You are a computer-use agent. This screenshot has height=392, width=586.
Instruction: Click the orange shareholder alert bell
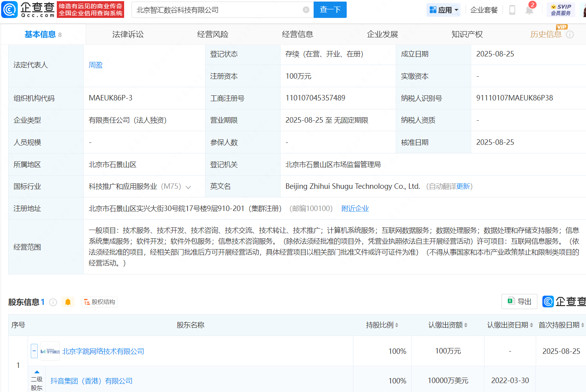click(x=68, y=302)
